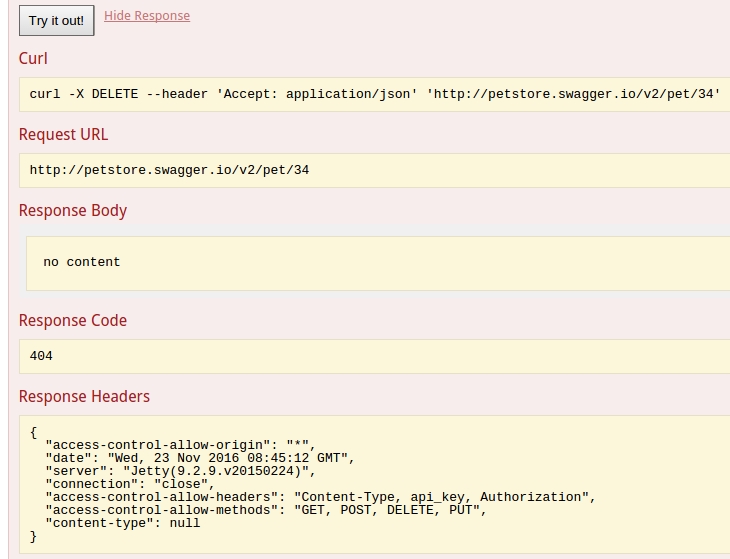
Task: Click the "Response Body" section heading
Action: tap(73, 211)
